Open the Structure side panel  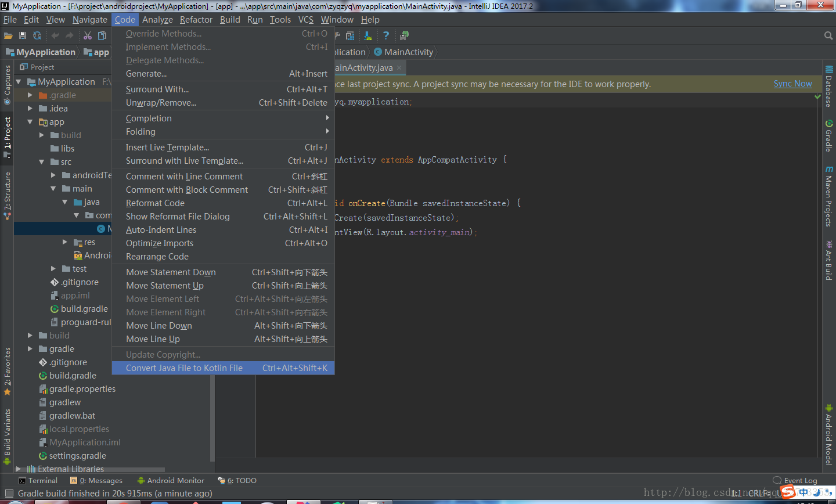pyautogui.click(x=7, y=196)
